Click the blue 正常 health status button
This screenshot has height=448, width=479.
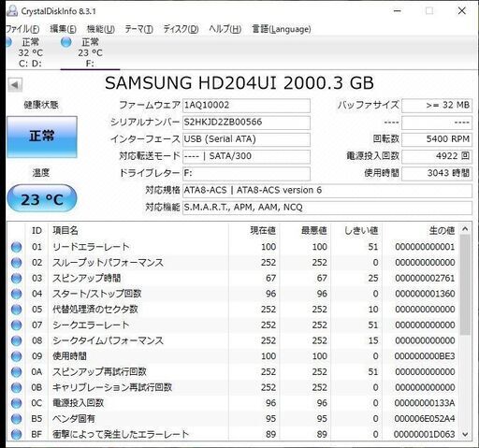coord(42,137)
